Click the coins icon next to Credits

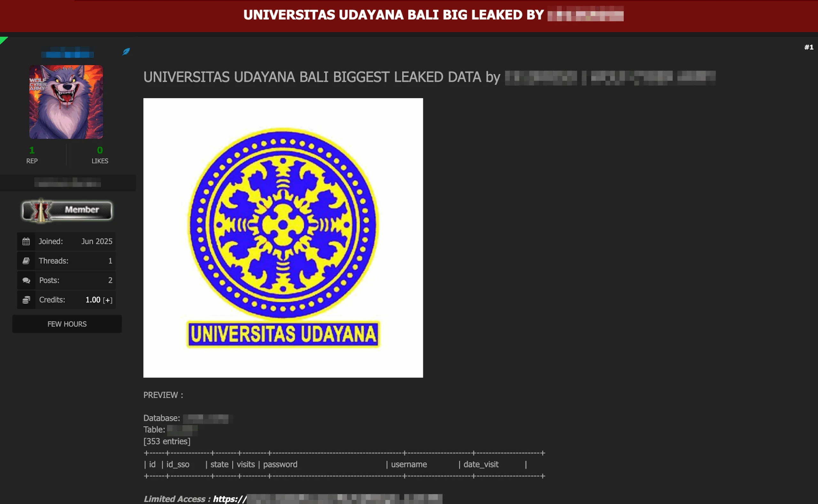click(26, 300)
